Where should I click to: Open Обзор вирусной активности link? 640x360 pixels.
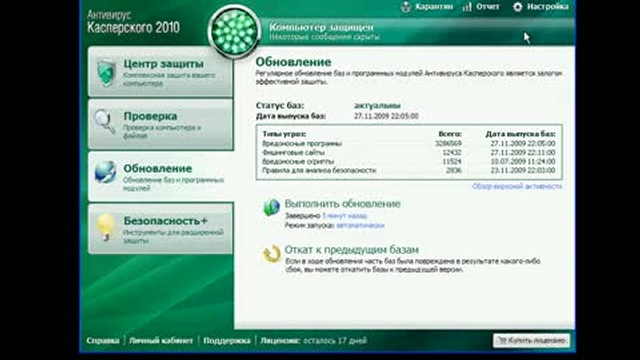click(x=517, y=186)
